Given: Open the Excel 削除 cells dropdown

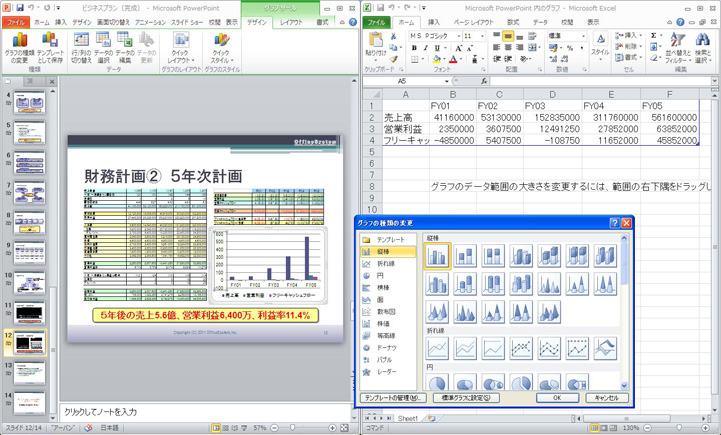Looking at the screenshot, I should tap(627, 47).
